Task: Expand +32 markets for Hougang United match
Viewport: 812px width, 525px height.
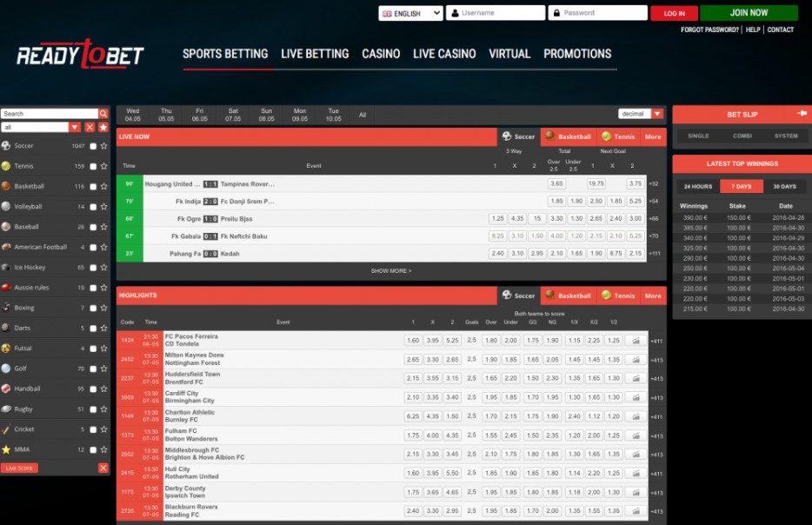Action: pos(654,183)
